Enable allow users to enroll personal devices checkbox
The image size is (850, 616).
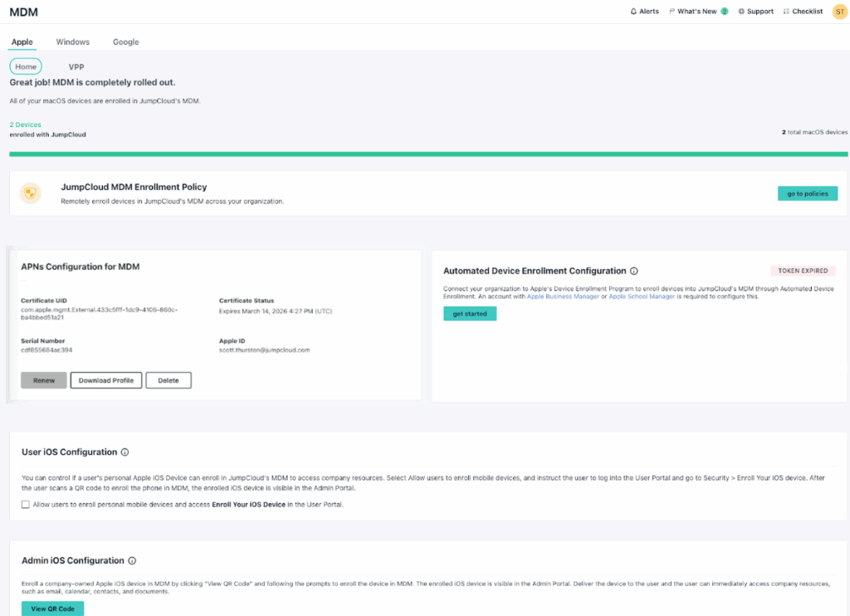pos(26,504)
